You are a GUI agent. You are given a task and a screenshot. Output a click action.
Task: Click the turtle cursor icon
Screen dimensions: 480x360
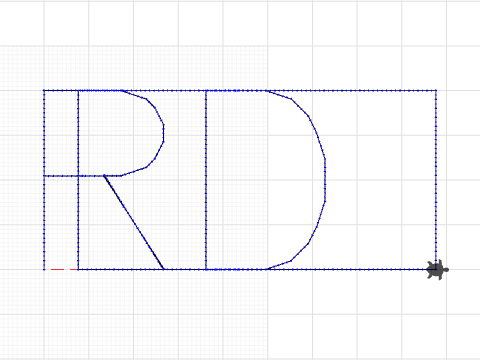pyautogui.click(x=438, y=270)
